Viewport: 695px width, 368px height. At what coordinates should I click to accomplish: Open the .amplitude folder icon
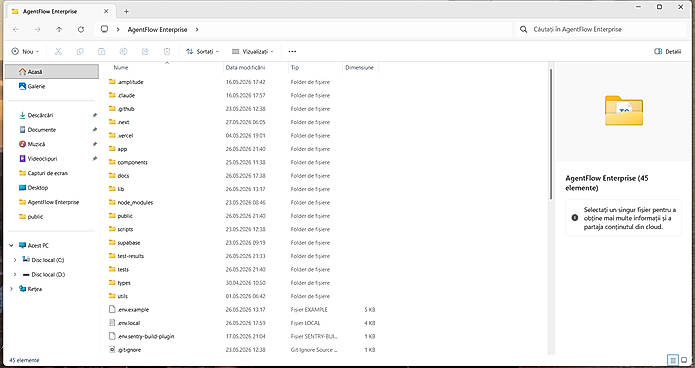(112, 82)
